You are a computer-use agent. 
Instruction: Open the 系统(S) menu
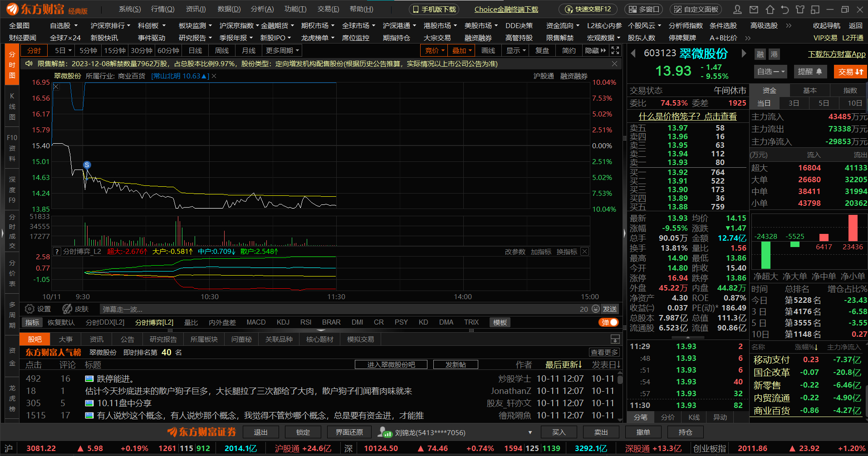pyautogui.click(x=130, y=9)
